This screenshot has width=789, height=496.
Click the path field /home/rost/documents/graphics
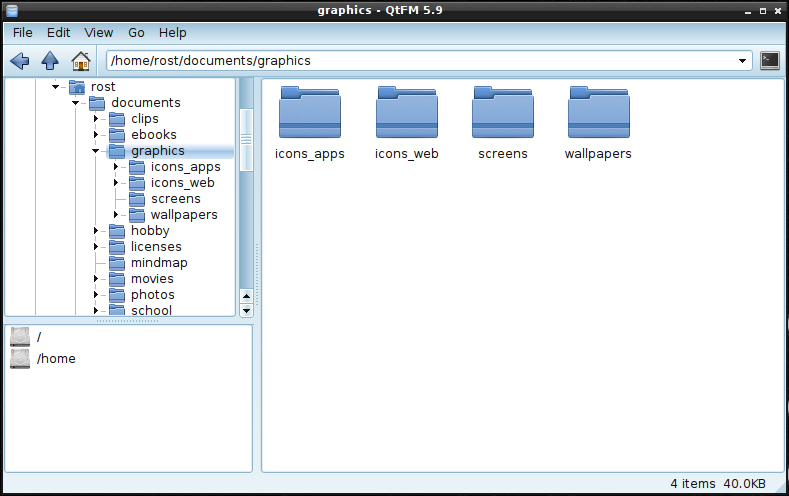tap(429, 61)
